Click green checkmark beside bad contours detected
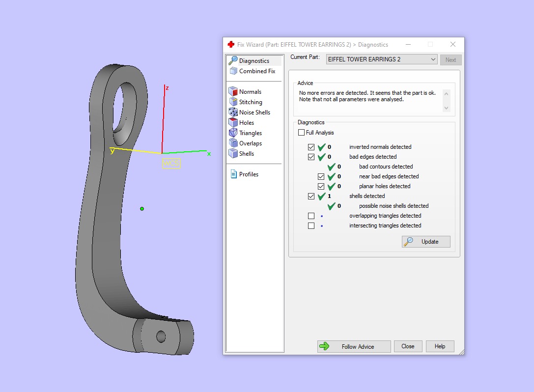Image resolution: width=534 pixels, height=392 pixels. click(x=332, y=167)
